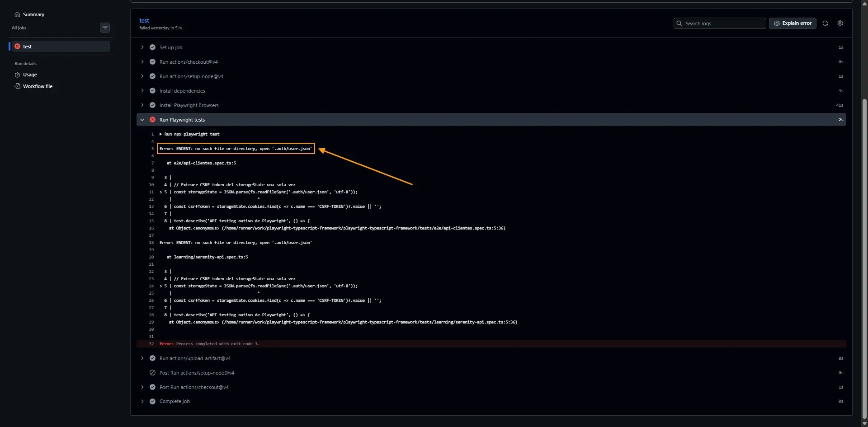
Task: Click the test job title heading
Action: click(x=144, y=21)
